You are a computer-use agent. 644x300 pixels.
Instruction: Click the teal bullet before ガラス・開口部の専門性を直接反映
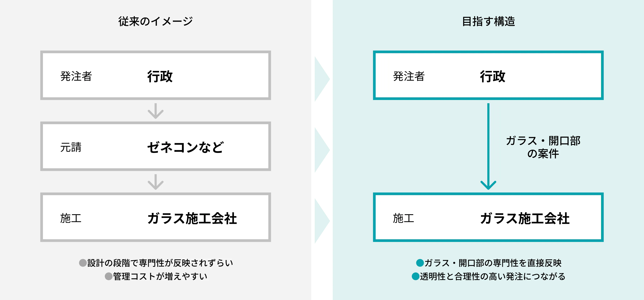point(420,263)
